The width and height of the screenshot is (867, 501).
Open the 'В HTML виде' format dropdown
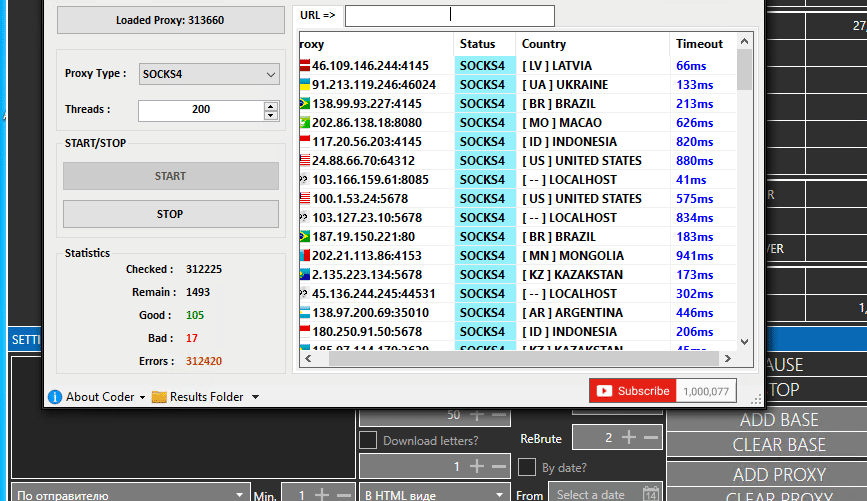tap(435, 494)
